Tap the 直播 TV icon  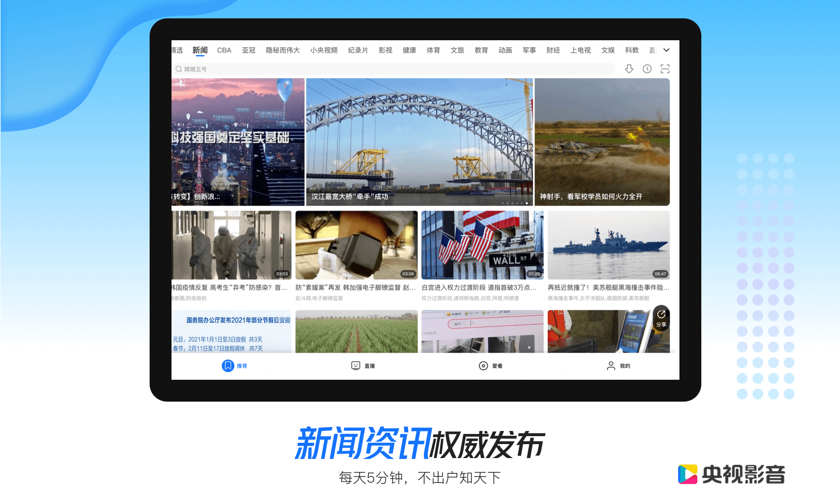click(x=356, y=366)
